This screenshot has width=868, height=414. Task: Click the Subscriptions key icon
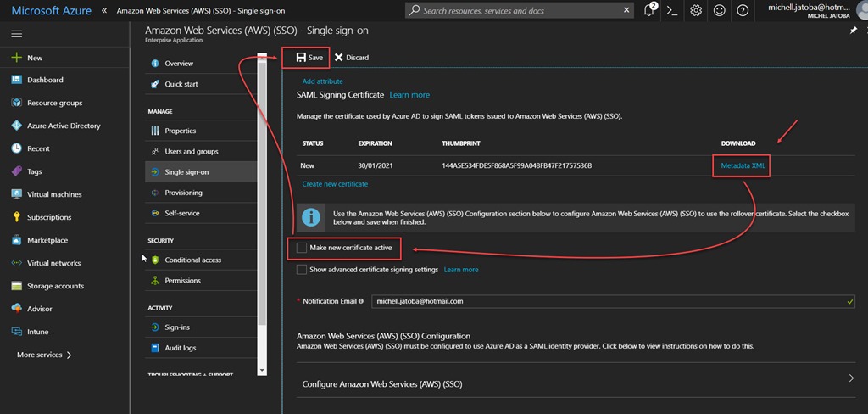coord(17,217)
